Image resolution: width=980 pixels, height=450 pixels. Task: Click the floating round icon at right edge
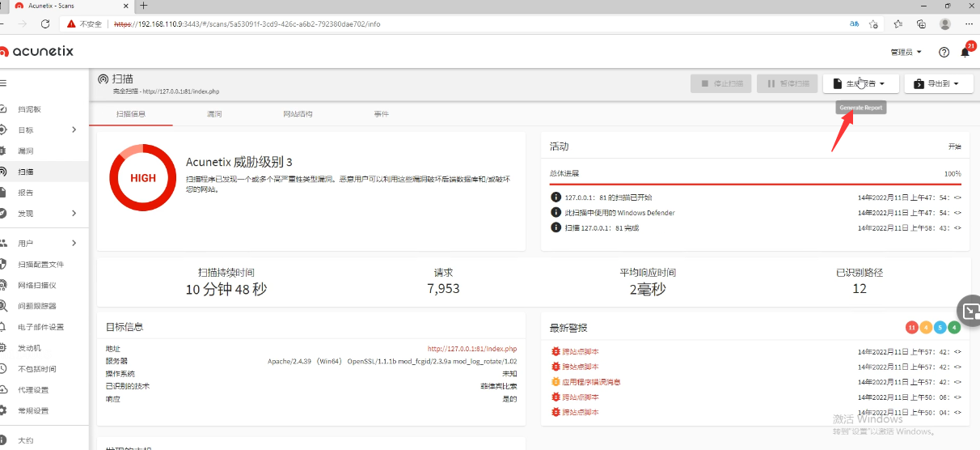(969, 310)
